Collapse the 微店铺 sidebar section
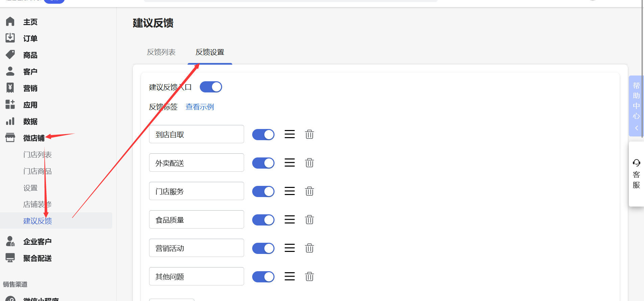The width and height of the screenshot is (644, 301). pos(34,138)
